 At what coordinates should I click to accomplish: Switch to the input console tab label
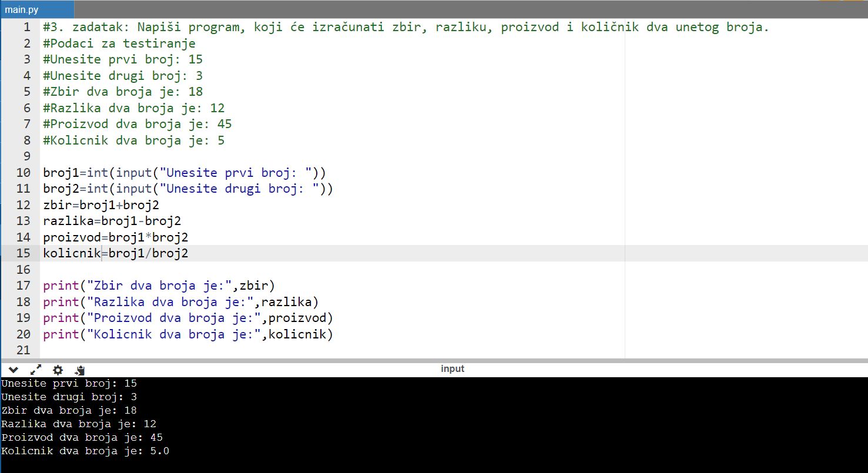(x=452, y=369)
